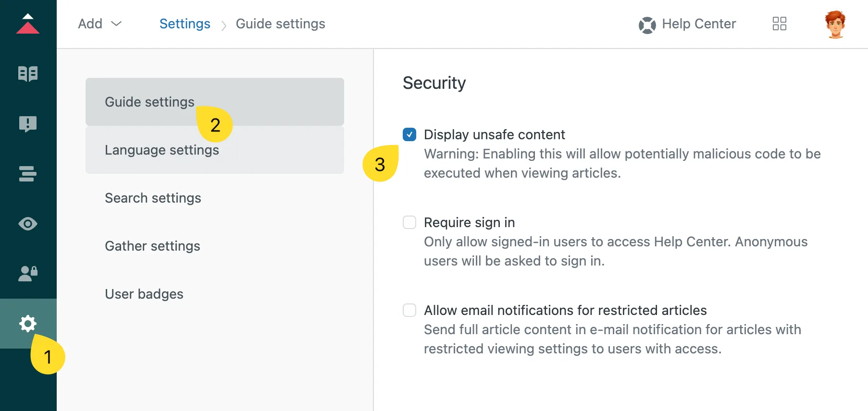Open the settings gear icon in sidebar
Screen dimensions: 868x411
click(28, 324)
